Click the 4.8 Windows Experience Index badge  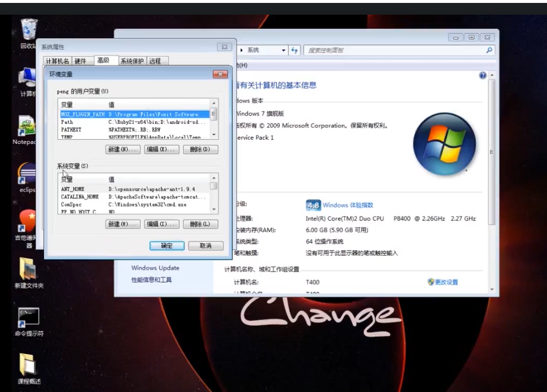[313, 205]
